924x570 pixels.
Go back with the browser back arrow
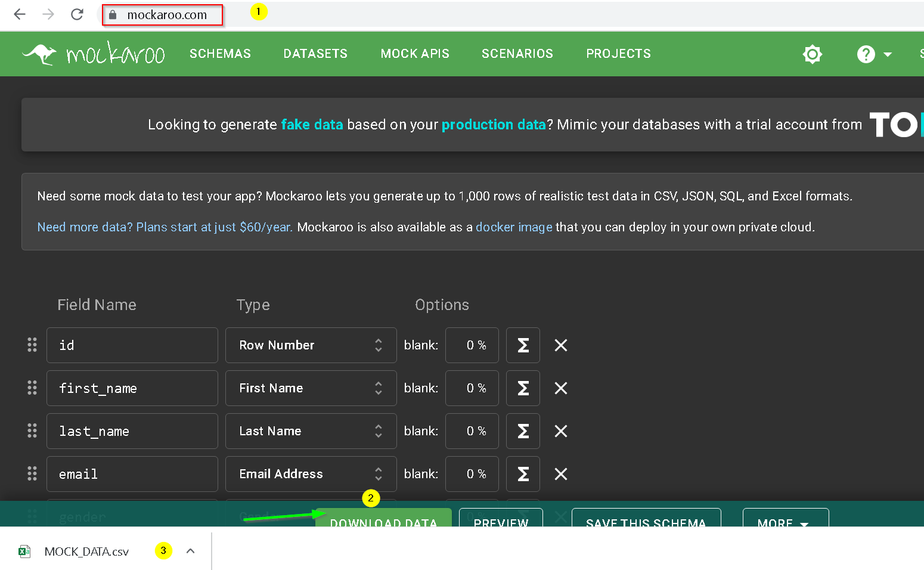(20, 14)
